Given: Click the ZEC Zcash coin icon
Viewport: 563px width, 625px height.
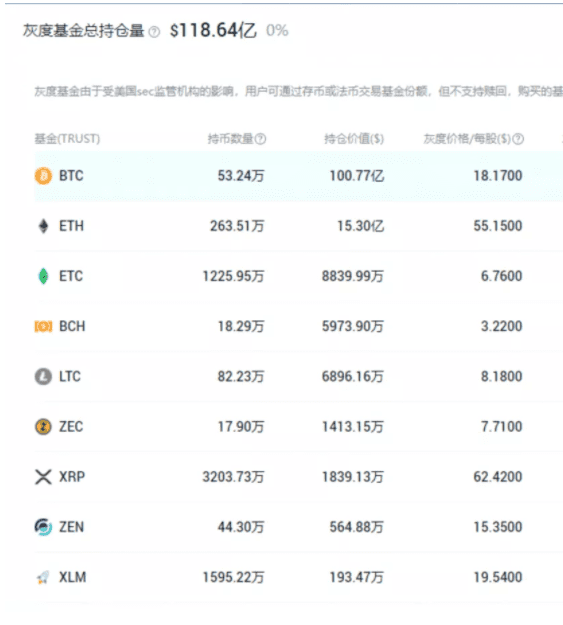Looking at the screenshot, I should click(x=43, y=427).
